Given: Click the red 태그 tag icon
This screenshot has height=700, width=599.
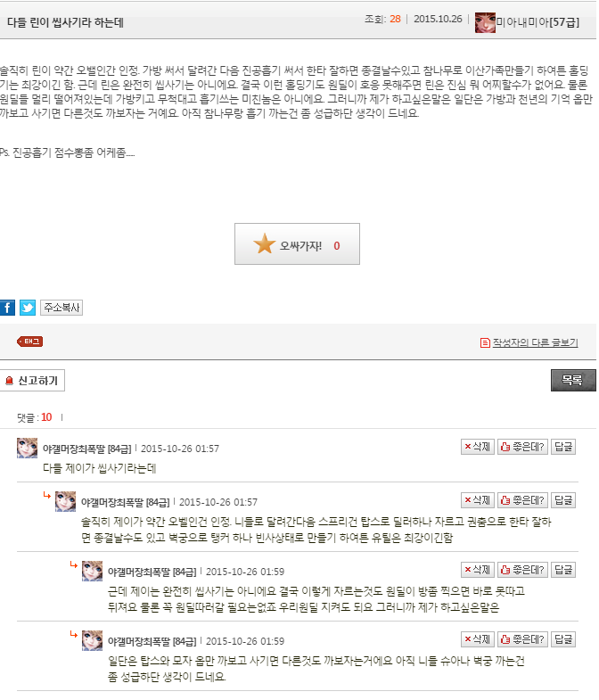Looking at the screenshot, I should tap(30, 342).
